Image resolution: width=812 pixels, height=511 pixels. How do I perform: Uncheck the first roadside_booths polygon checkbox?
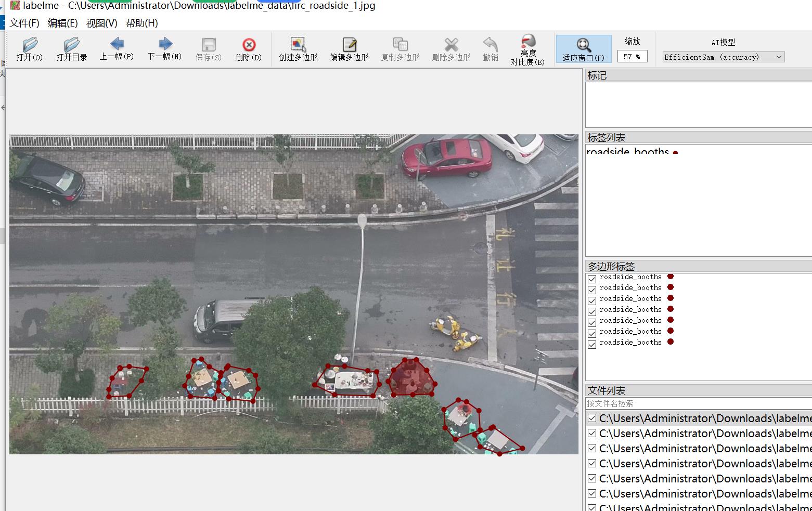(592, 279)
